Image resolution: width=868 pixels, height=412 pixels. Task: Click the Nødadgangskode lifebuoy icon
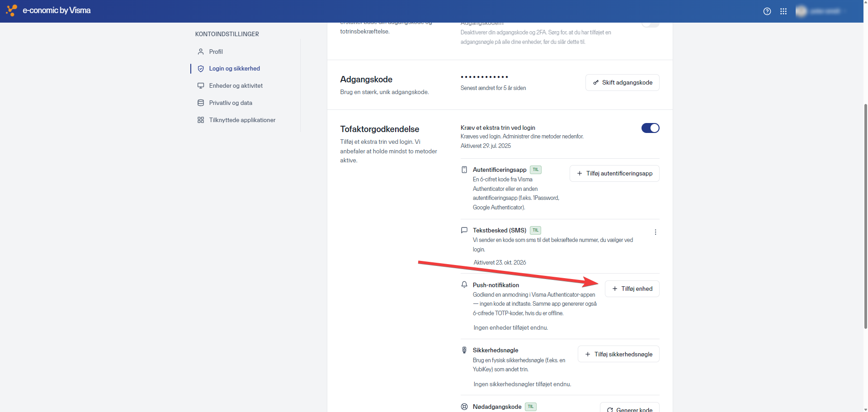pyautogui.click(x=464, y=407)
